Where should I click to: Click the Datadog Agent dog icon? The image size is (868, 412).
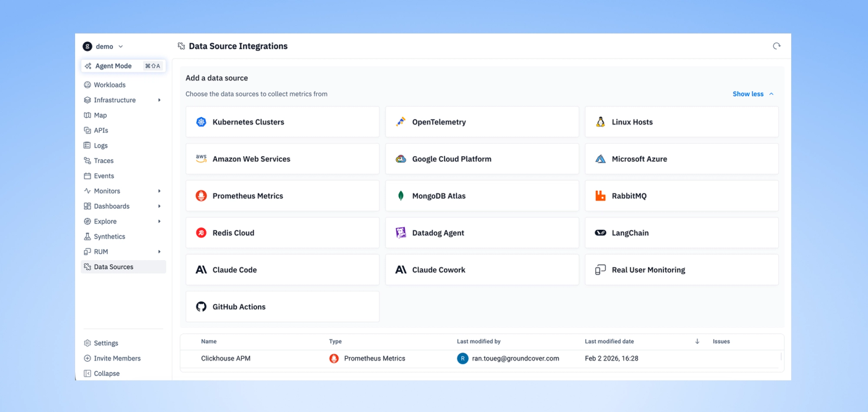[x=401, y=233]
